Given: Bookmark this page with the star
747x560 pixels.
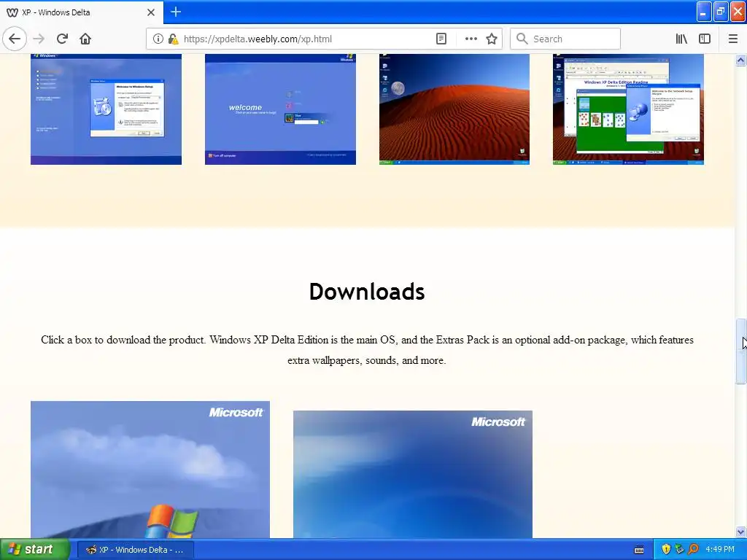Looking at the screenshot, I should point(492,39).
